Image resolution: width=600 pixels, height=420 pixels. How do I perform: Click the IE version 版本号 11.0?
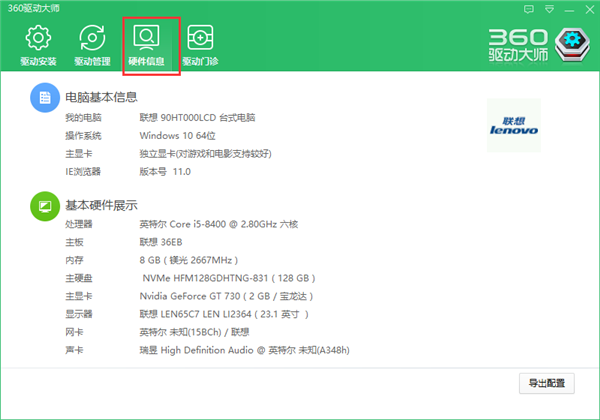click(165, 172)
